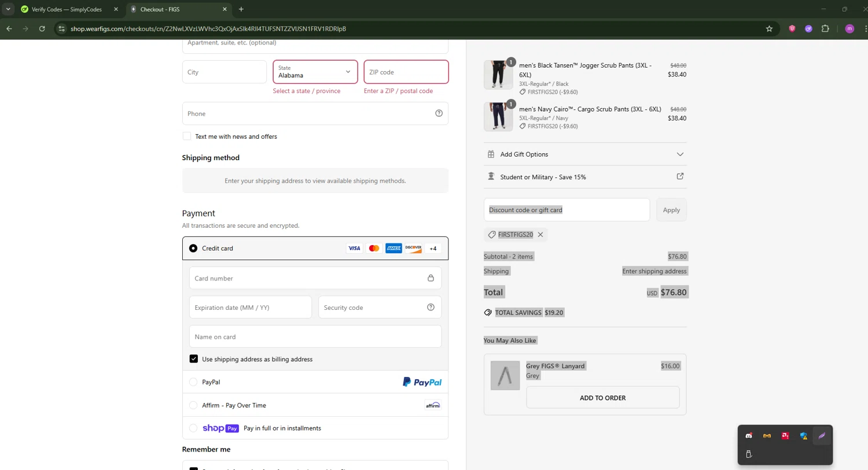The height and width of the screenshot is (470, 868).
Task: Open the tab search dropdown arrow
Action: click(8, 9)
